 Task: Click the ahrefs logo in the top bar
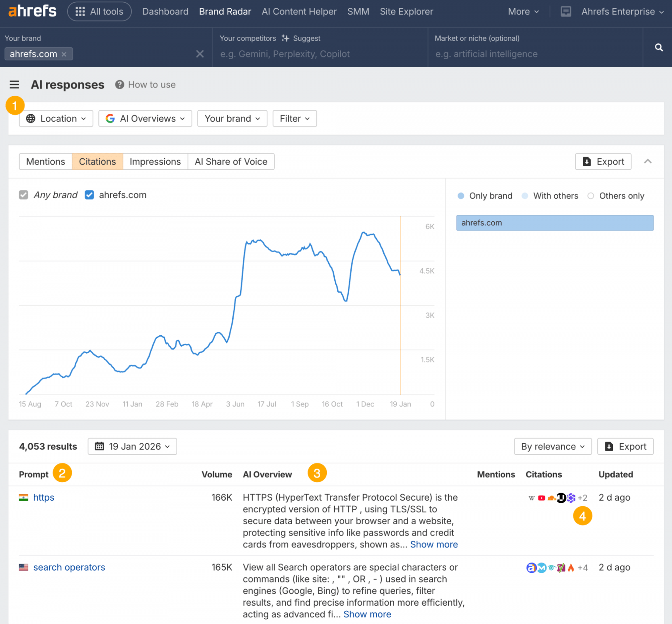(32, 11)
